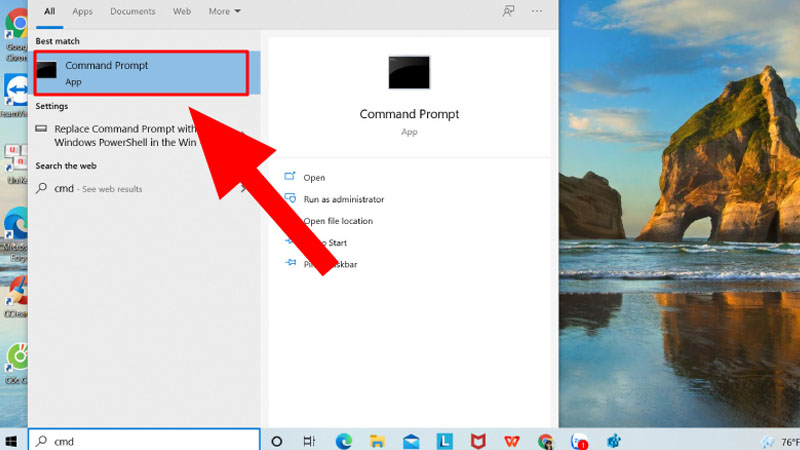Click the large Command Prompt preview icon
Screen dimensions: 800x450
409,73
